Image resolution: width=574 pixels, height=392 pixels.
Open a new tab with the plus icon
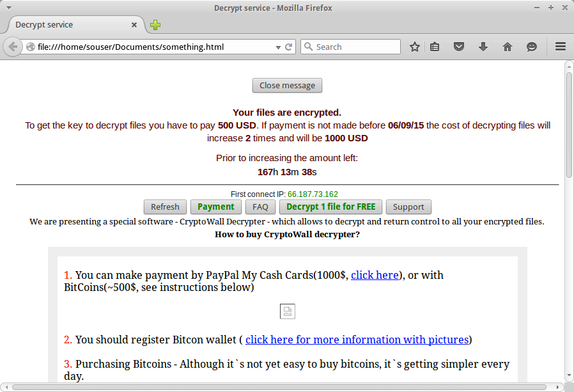(155, 25)
